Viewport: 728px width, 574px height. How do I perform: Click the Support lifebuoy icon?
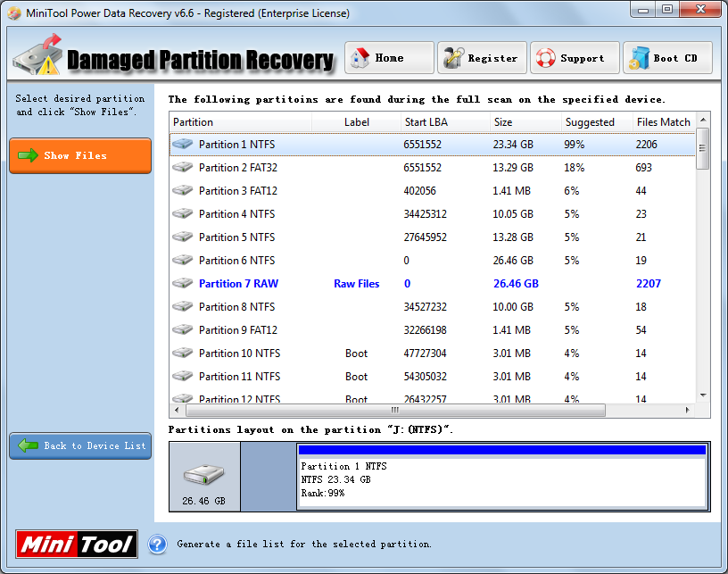(545, 58)
